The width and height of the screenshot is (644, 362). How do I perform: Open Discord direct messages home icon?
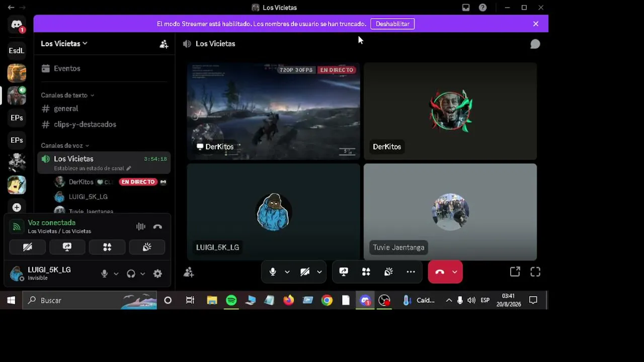(x=17, y=25)
